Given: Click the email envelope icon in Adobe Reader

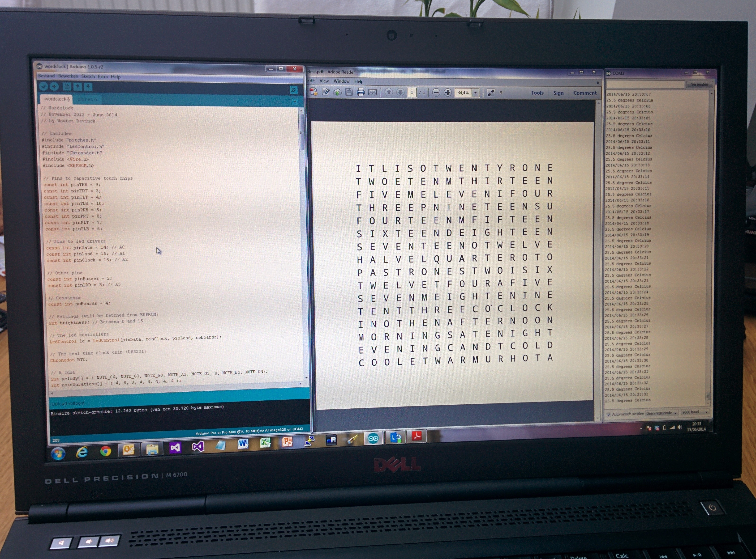Looking at the screenshot, I should tap(372, 92).
